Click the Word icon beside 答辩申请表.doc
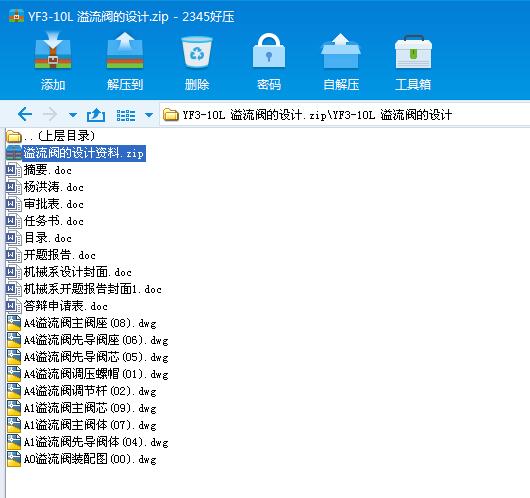 click(14, 306)
